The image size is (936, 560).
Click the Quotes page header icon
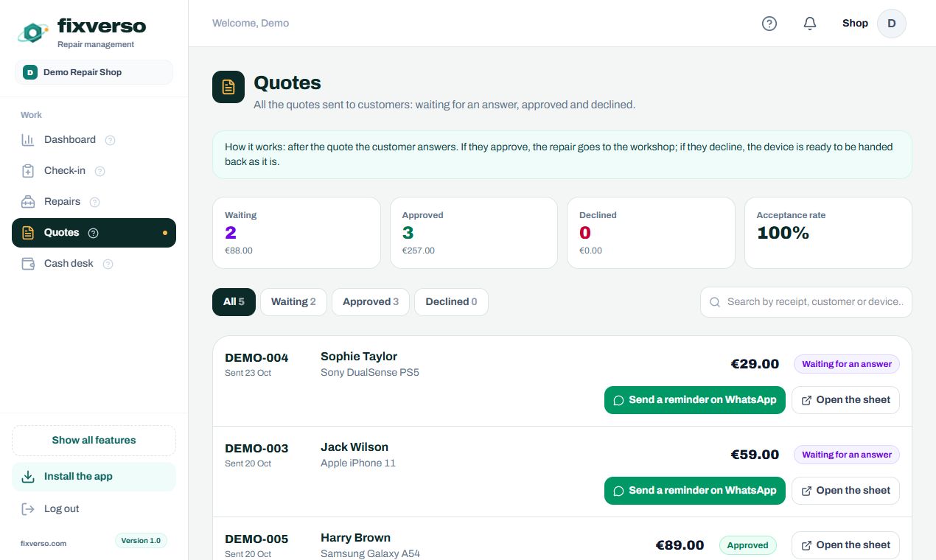(x=228, y=87)
